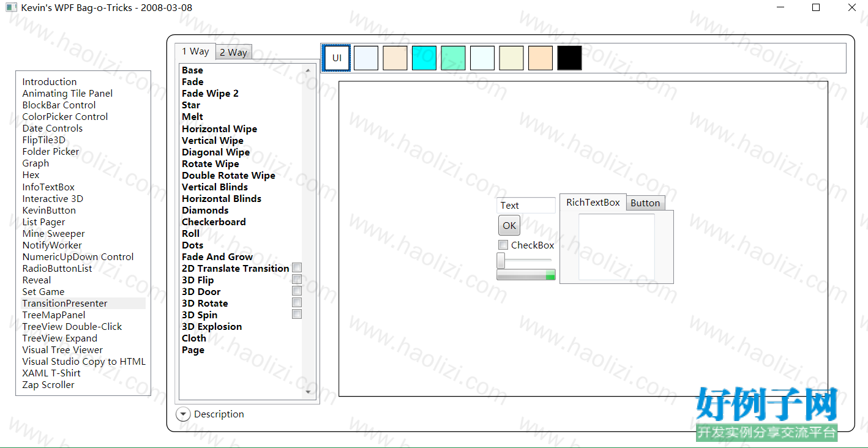Select the Cloth transition

pos(194,338)
